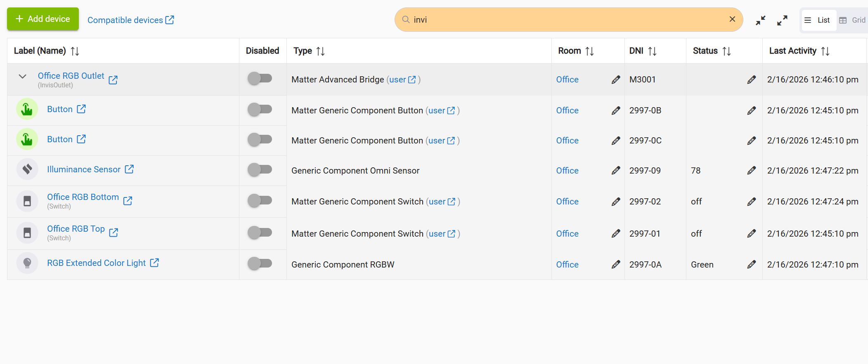Image resolution: width=868 pixels, height=364 pixels.
Task: Toggle Disabled switch for Office RGB Outlet
Action: pos(260,78)
